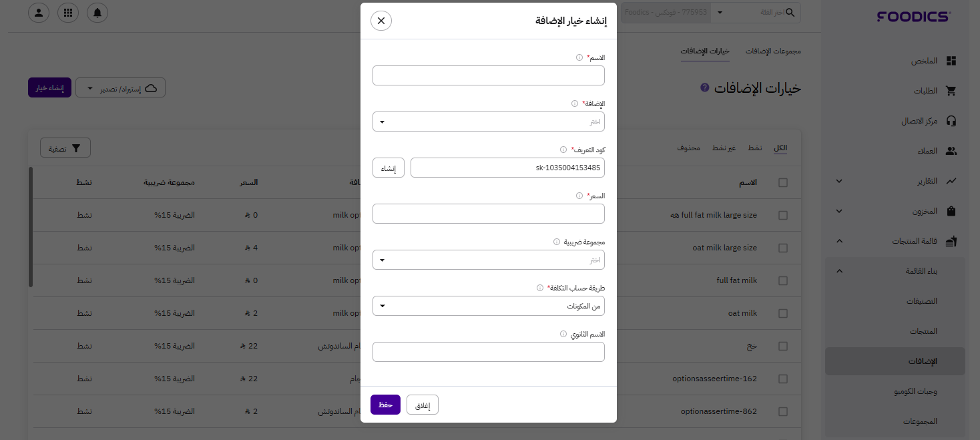The height and width of the screenshot is (440, 980).
Task: Open the مجموعة ضريبية dropdown
Action: pos(489,260)
